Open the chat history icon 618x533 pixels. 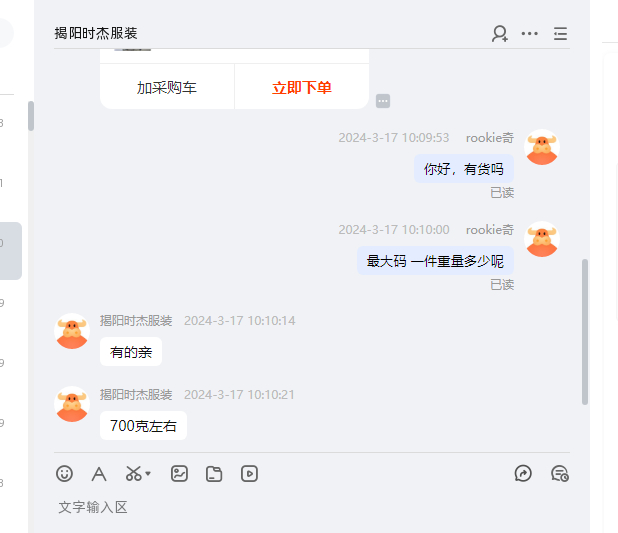point(560,473)
